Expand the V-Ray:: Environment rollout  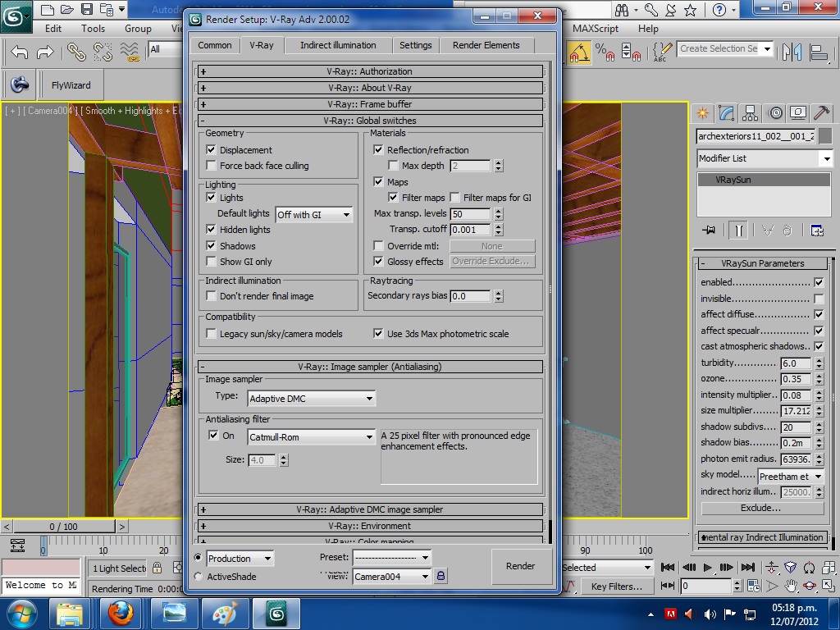[370, 526]
